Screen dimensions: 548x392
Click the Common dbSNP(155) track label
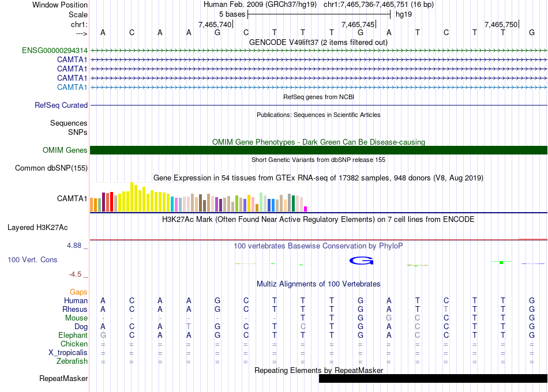51,168
